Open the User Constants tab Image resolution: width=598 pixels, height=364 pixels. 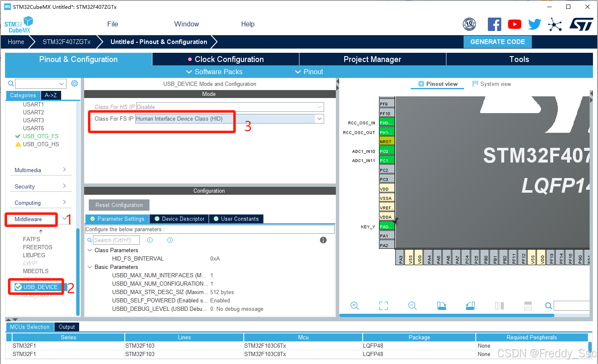(236, 219)
